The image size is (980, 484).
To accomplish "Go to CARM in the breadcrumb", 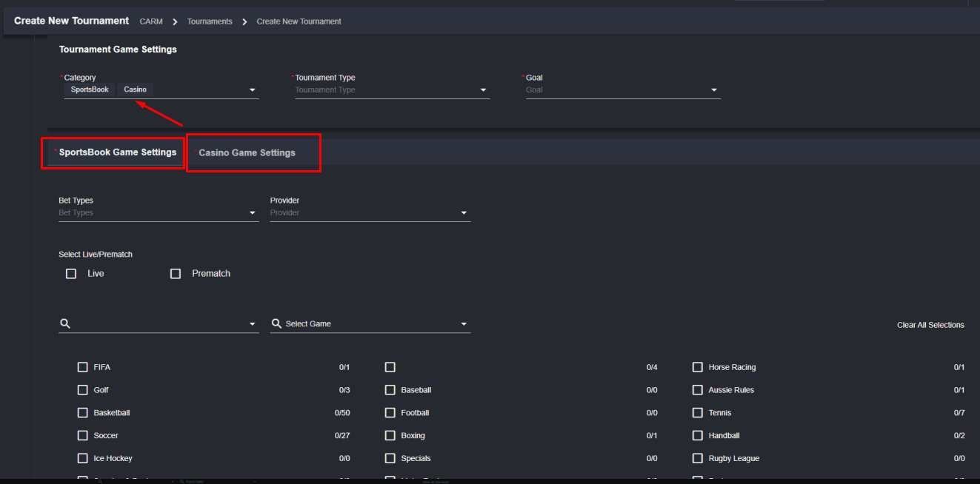I will (x=151, y=21).
